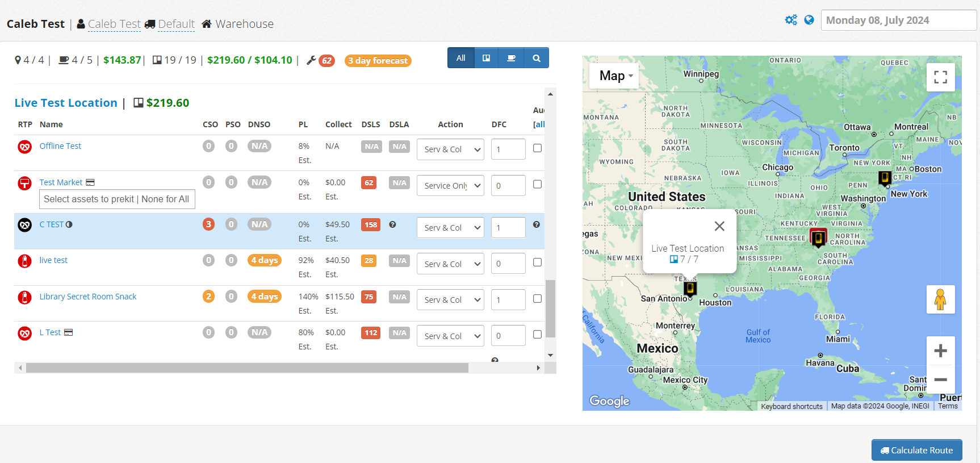Open Action dropdown for L Test
This screenshot has height=463, width=980.
(450, 336)
